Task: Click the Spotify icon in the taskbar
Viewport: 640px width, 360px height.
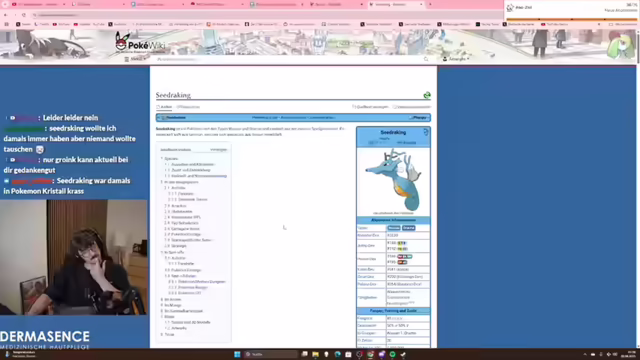Action: [392, 354]
